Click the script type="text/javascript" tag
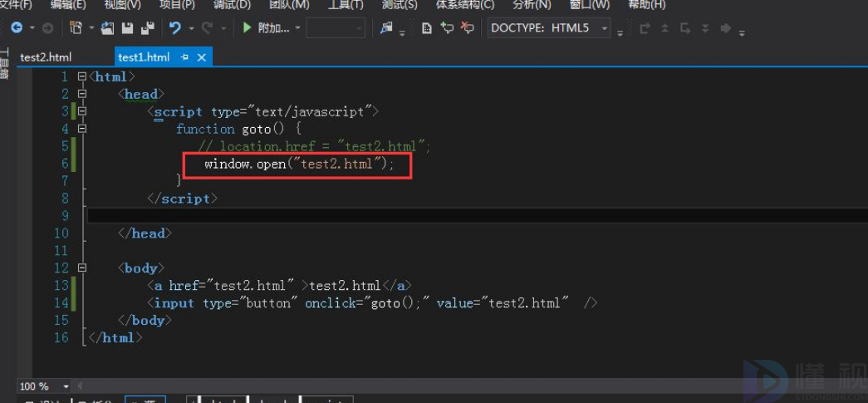 tap(263, 112)
